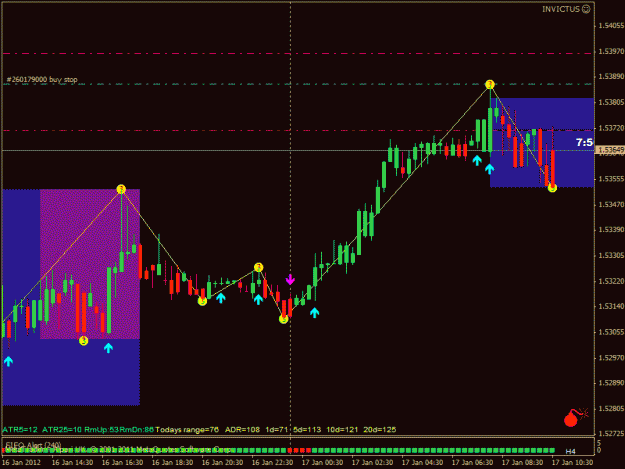Click the cyan up arrow right of the purple box's bottom marker
Viewport: 625px width, 469px height.
(108, 348)
